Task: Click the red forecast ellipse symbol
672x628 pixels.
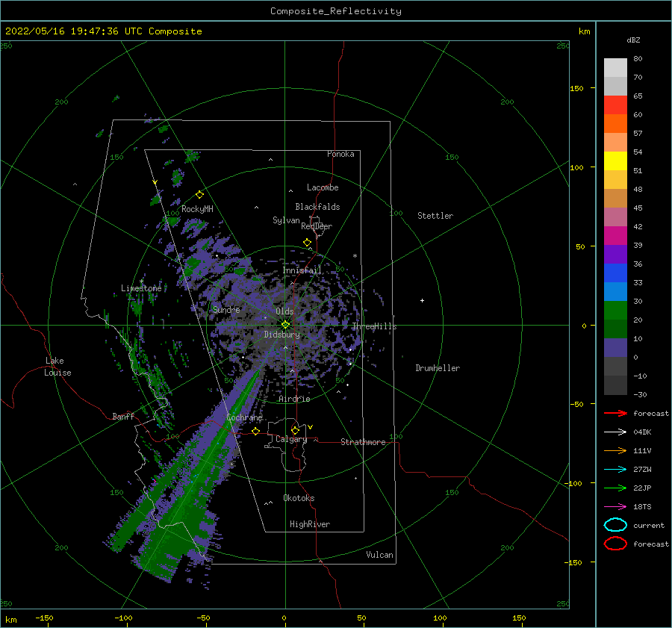Action: pos(615,544)
